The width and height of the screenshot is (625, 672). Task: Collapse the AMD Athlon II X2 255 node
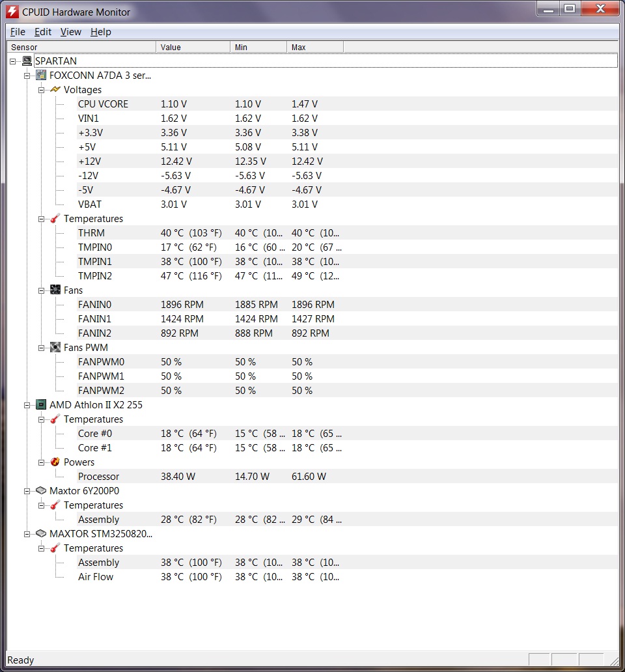27,405
